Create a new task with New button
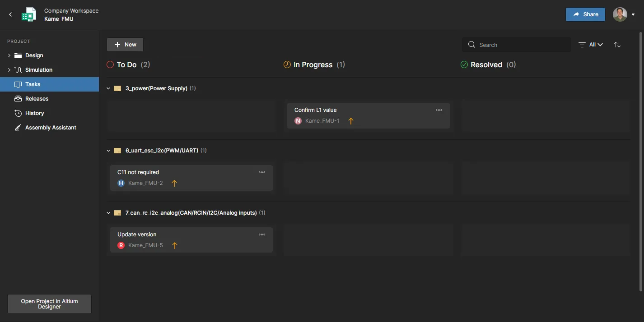The height and width of the screenshot is (322, 644). pos(125,45)
